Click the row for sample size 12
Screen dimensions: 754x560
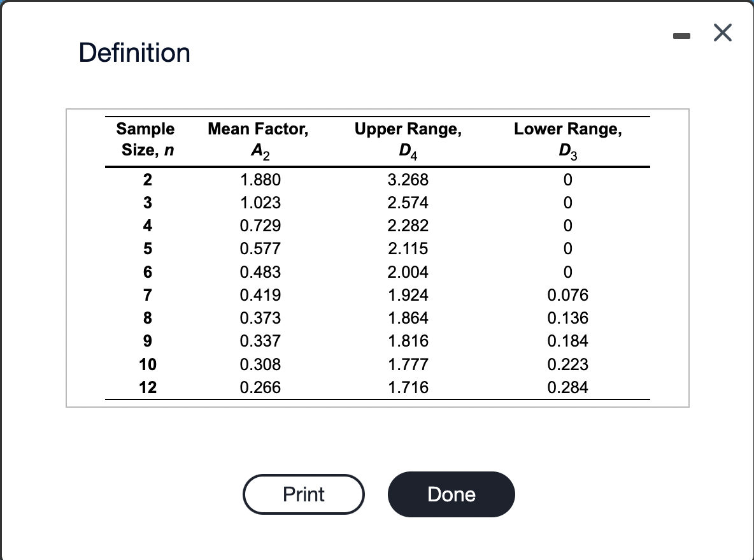coord(147,387)
